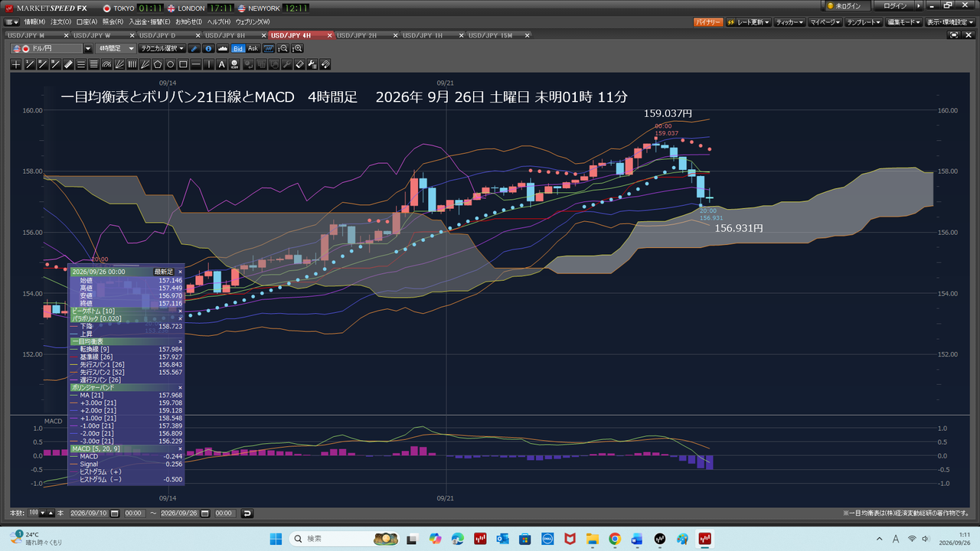Open Google Chrome from the taskbar
This screenshot has height=551, width=980.
pos(614,539)
